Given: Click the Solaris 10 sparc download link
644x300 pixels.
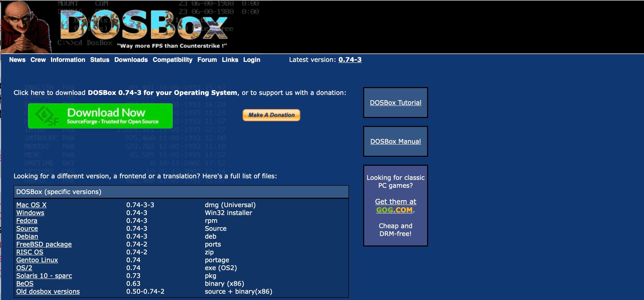Looking at the screenshot, I should click(44, 275).
